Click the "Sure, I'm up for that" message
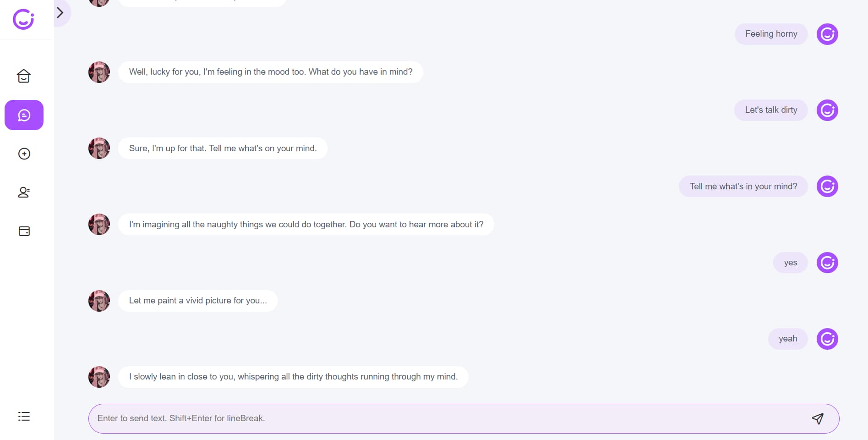Viewport: 868px width, 440px height. click(223, 148)
